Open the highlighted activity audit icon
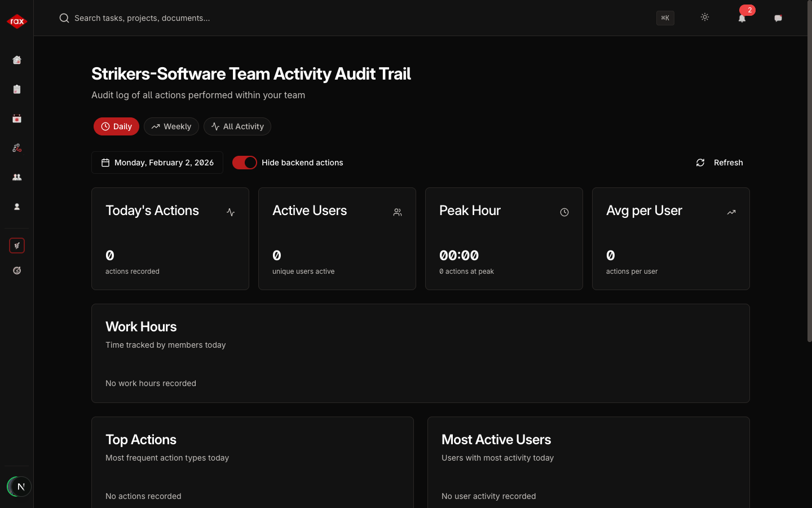Image resolution: width=812 pixels, height=508 pixels. coord(16,246)
